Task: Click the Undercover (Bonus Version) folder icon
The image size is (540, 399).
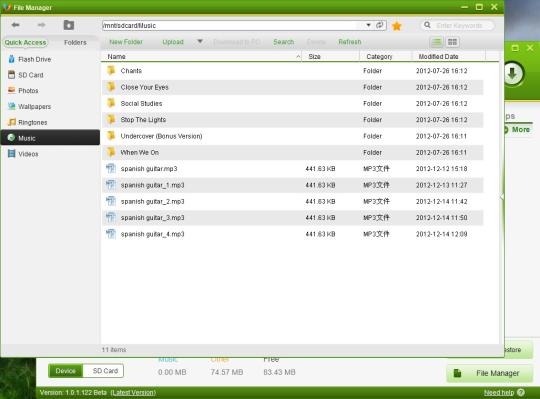Action: tap(111, 136)
